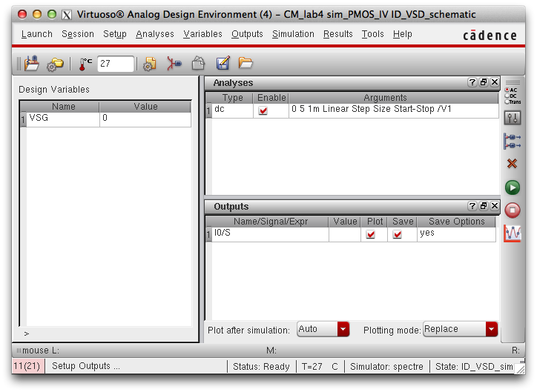This screenshot has width=537, height=392.
Task: Click the thermometer temperature icon
Action: (x=85, y=64)
